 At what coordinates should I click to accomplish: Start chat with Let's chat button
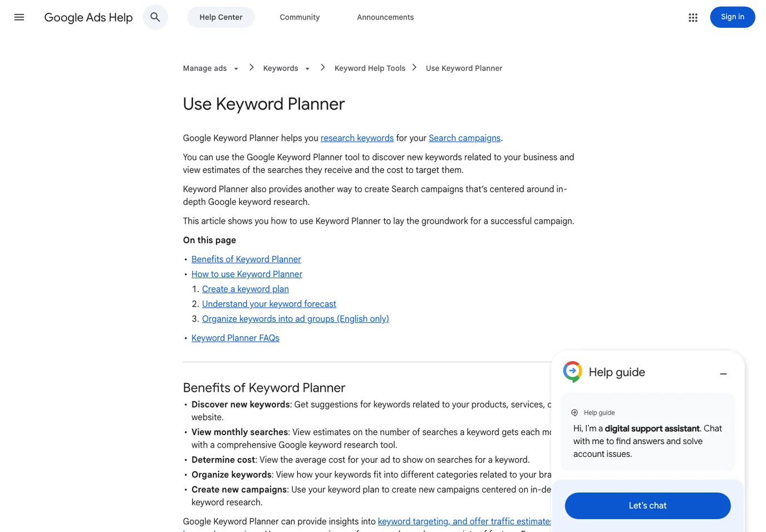647,506
